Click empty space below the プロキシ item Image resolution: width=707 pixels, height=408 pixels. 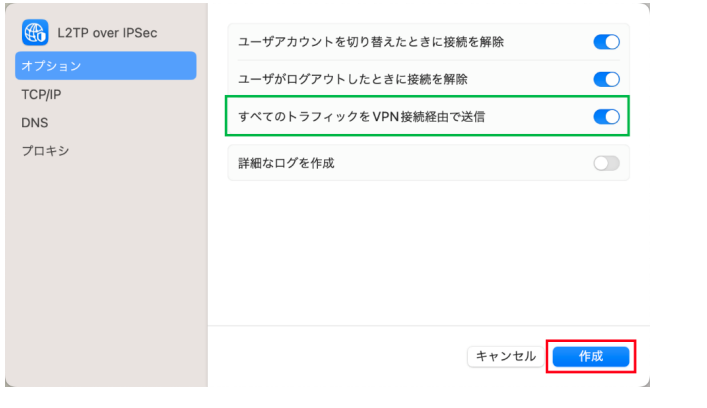(x=106, y=270)
